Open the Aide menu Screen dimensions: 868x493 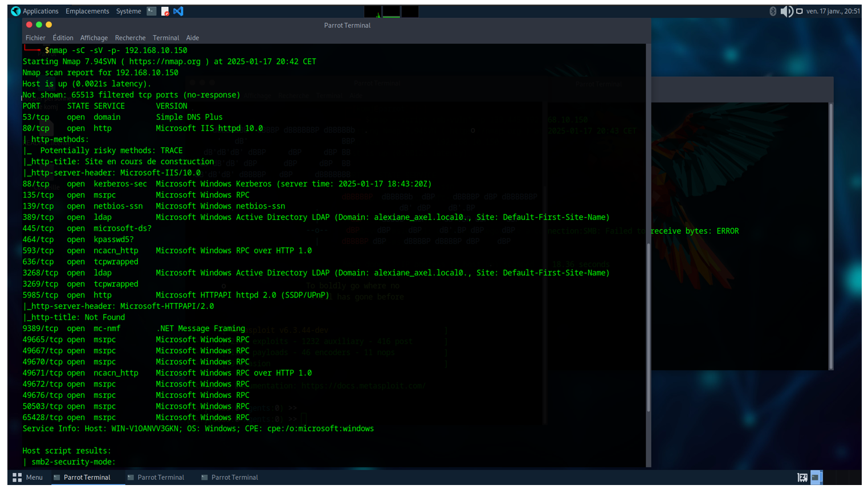point(193,38)
